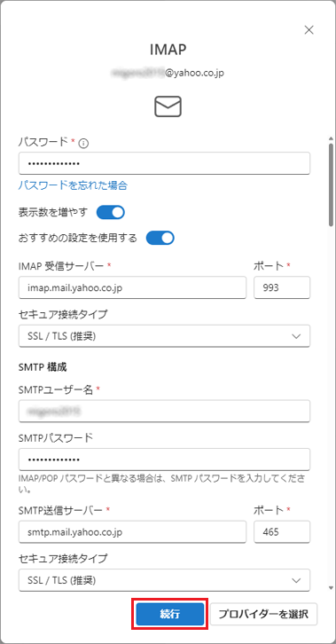Screen dimensions: 336x644
Task: Toggle おすすめの設定を使用する switch
Action: (160, 238)
